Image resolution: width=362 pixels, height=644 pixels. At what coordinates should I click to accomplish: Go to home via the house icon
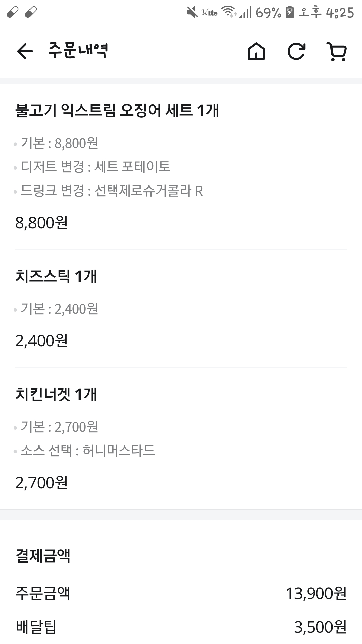coord(256,52)
